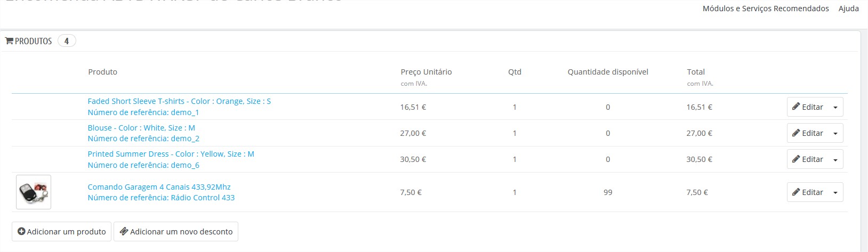Click the product count badge showing 4
Viewport: 868px width, 252px height.
67,41
